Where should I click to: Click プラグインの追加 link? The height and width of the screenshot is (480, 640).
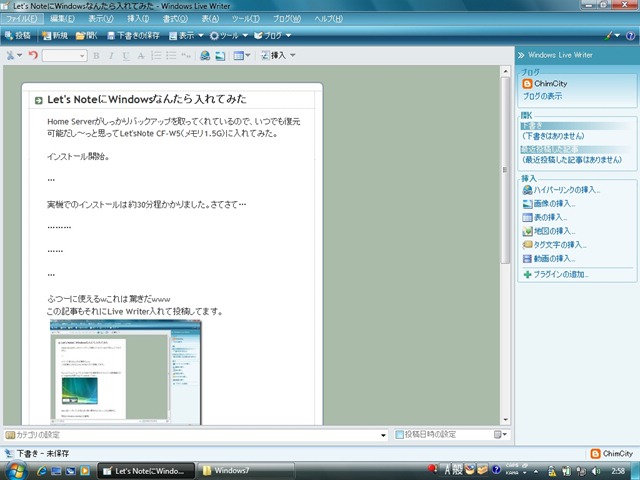tap(556, 275)
